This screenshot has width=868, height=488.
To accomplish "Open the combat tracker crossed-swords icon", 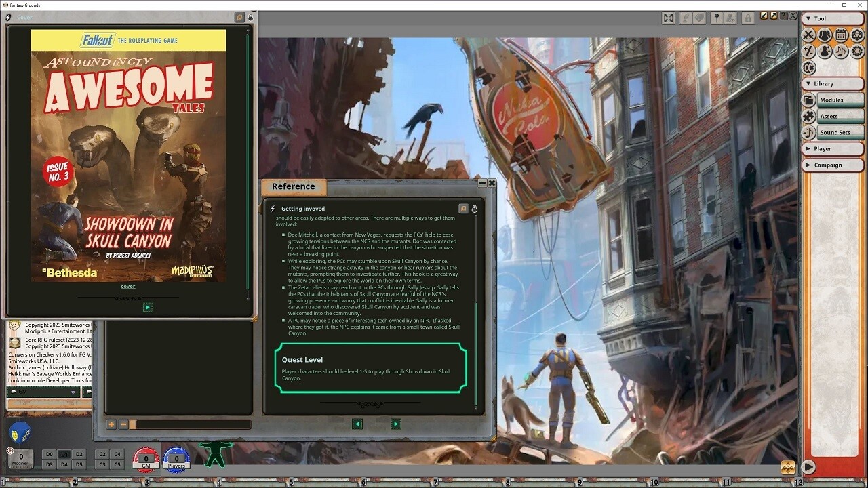I will coord(809,35).
